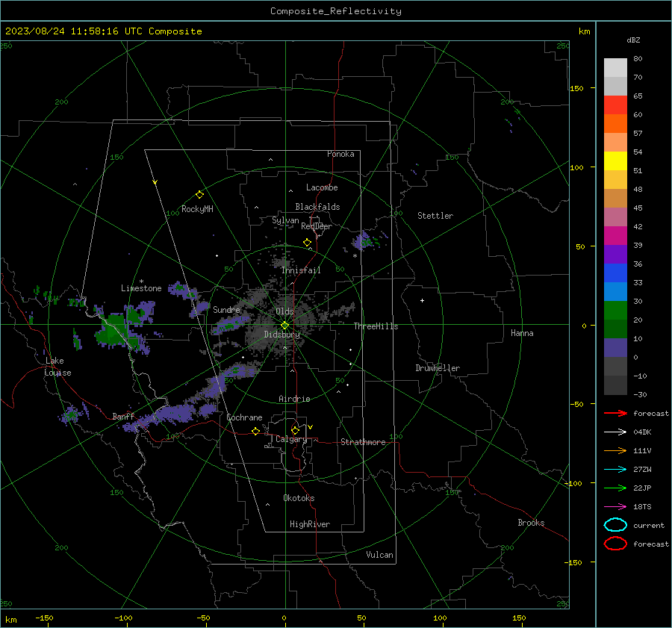
Task: Click the Blackfalds town label
Action: (x=317, y=207)
